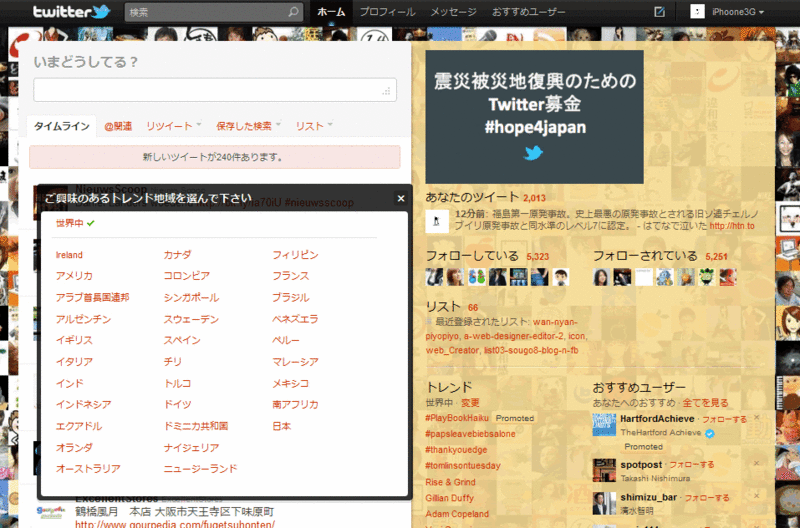Screen dimensions: 800x528
Task: Click the Twitter bird in hope4japan banner
Action: (x=534, y=153)
